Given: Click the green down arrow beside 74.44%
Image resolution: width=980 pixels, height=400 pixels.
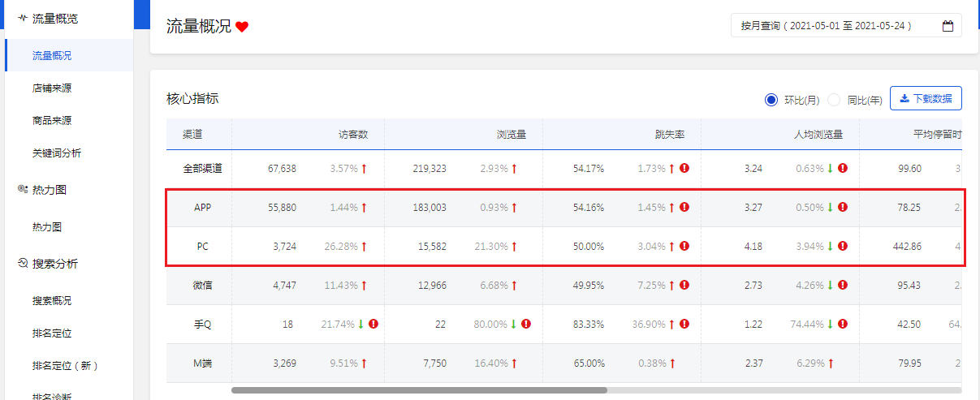Looking at the screenshot, I should [x=831, y=325].
